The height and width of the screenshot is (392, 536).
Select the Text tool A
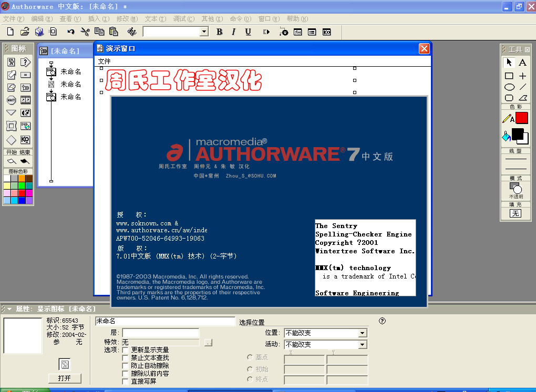[x=522, y=62]
